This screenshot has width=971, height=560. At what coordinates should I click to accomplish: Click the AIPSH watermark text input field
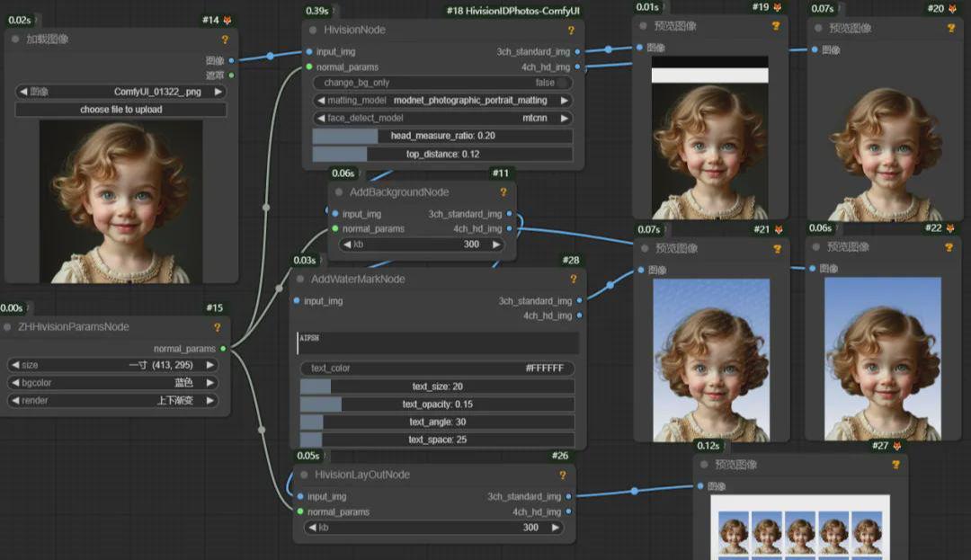click(437, 343)
